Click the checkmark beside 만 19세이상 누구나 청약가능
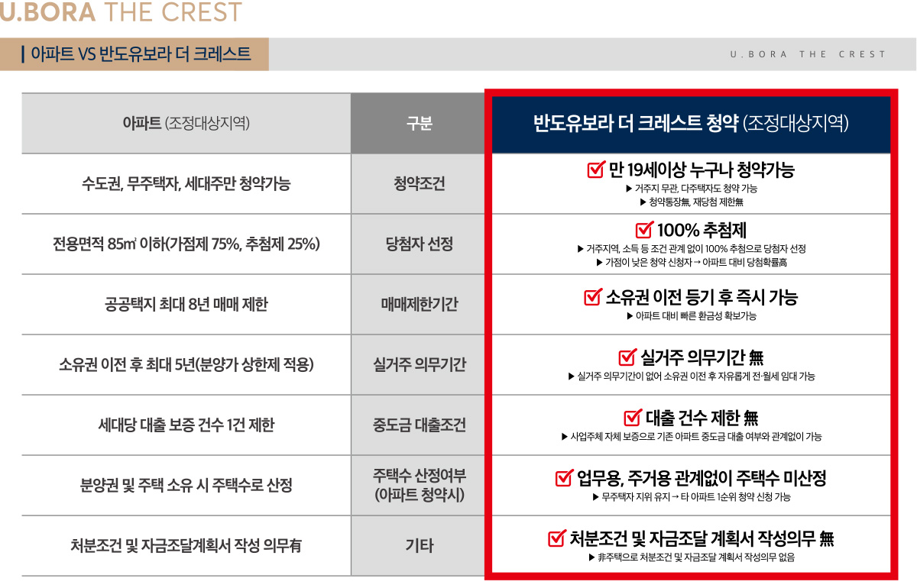Image resolution: width=917 pixels, height=588 pixels. coord(596,170)
